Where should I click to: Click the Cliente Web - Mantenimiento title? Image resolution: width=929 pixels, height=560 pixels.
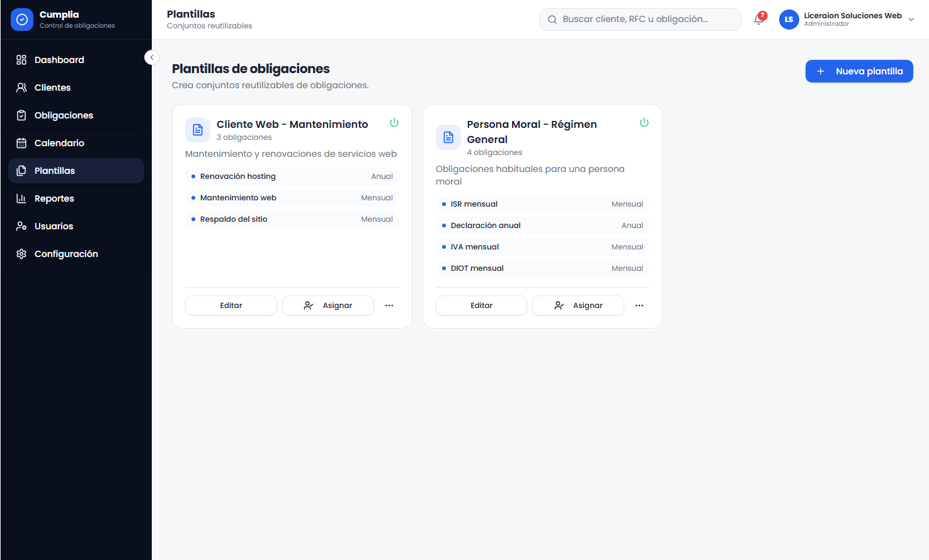[x=292, y=124]
